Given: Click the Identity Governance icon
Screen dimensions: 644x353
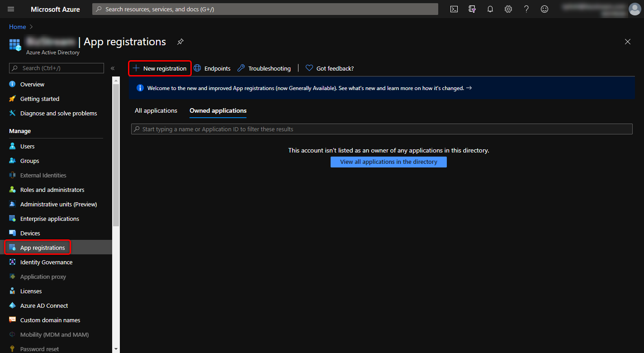Looking at the screenshot, I should coord(12,262).
